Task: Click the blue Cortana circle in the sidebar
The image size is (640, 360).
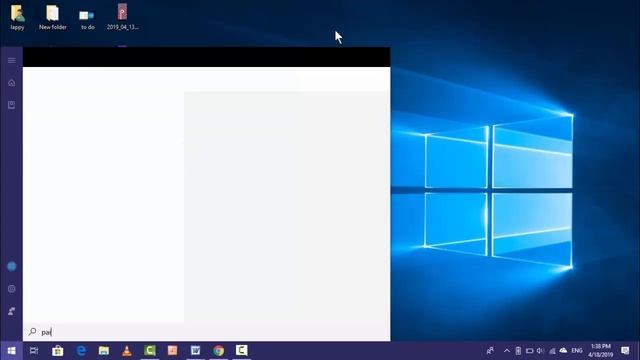Action: (x=11, y=267)
